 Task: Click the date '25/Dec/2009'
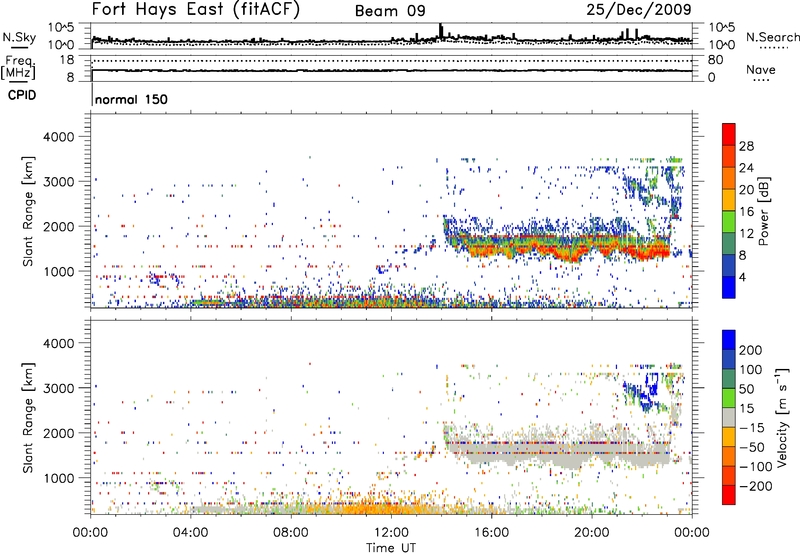click(x=639, y=9)
